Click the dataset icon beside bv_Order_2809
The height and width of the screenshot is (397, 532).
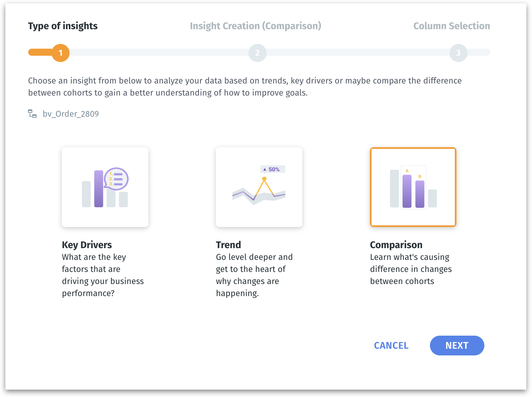(32, 114)
